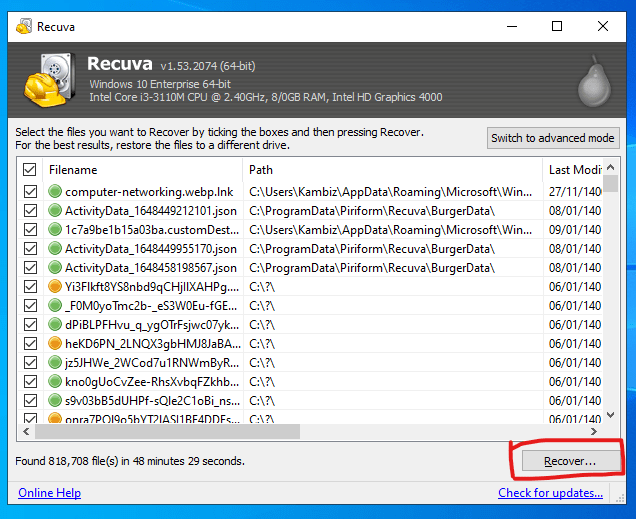Select the ActivityData_1648449955170.json filename
This screenshot has width=636, height=519.
[x=151, y=249]
